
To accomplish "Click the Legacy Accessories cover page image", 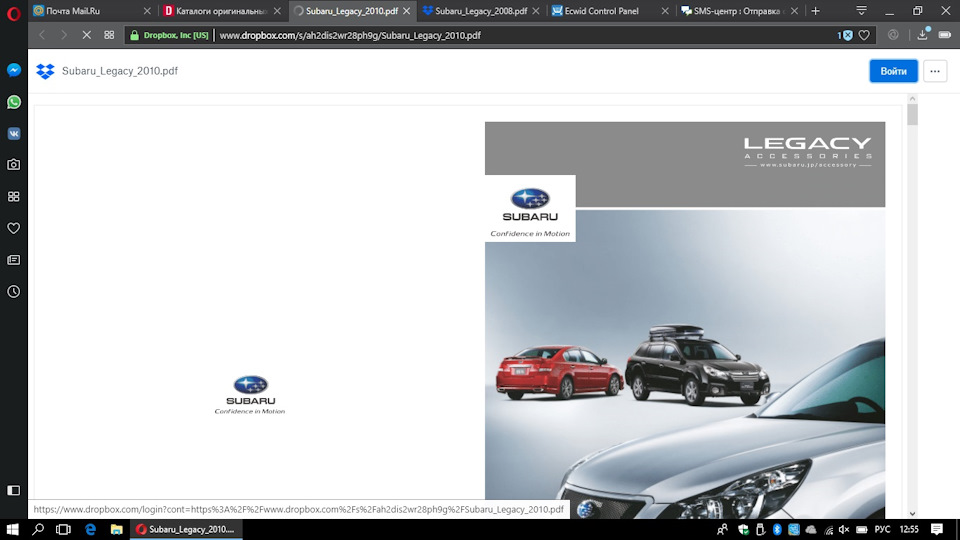I will point(685,320).
